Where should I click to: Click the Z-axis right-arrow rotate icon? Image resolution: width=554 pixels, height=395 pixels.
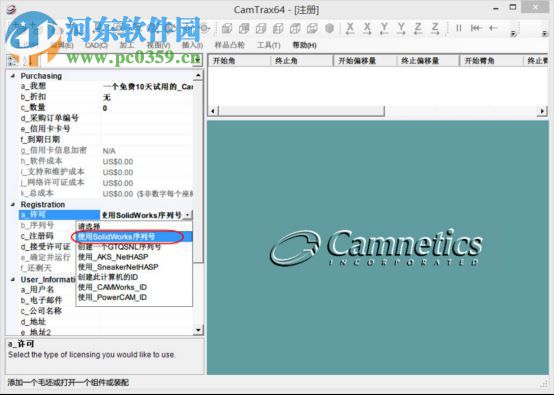pos(435,28)
